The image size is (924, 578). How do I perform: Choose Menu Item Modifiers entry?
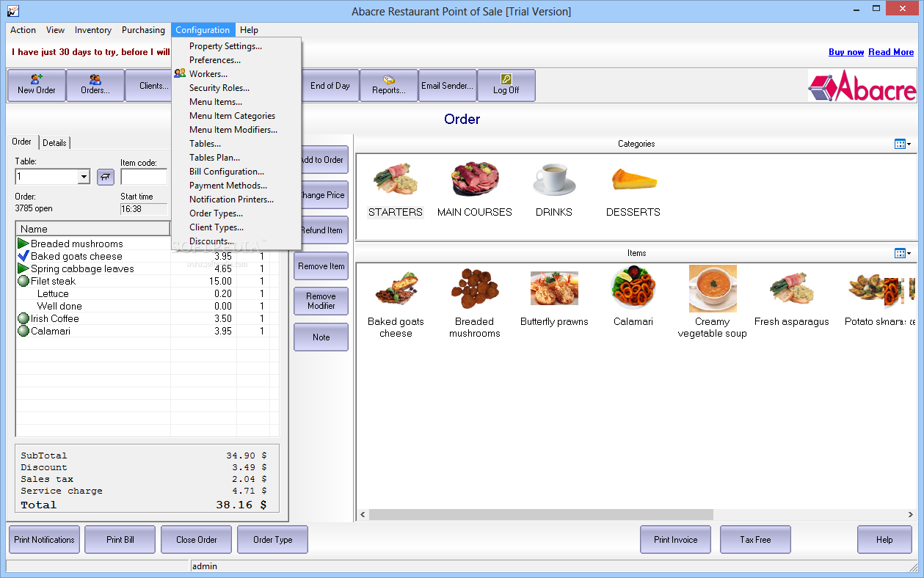236,130
